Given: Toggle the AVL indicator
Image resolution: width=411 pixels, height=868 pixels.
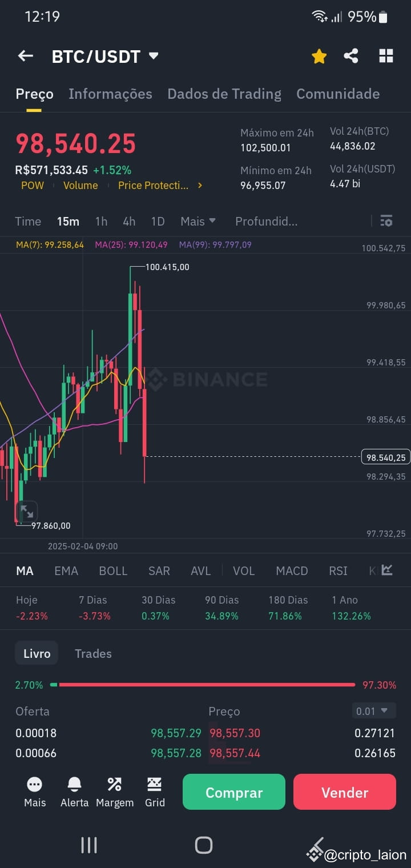Looking at the screenshot, I should pos(200,570).
